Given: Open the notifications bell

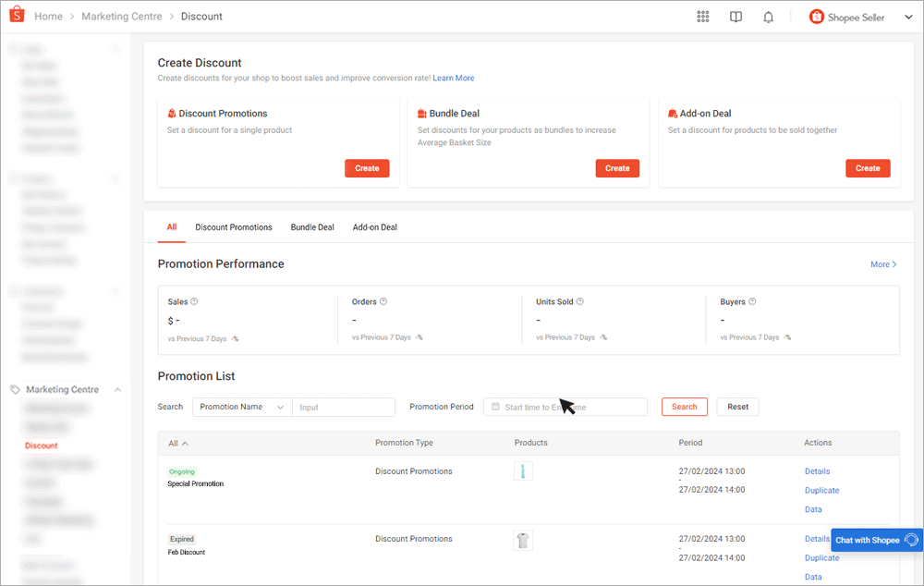Looking at the screenshot, I should pyautogui.click(x=768, y=17).
